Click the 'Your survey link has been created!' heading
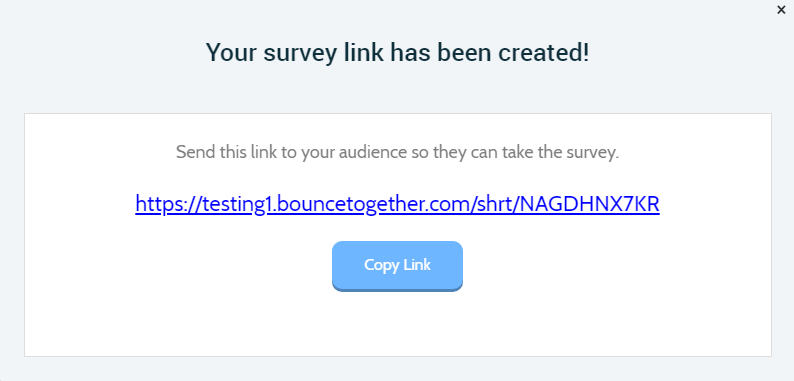The width and height of the screenshot is (794, 381). pos(398,52)
